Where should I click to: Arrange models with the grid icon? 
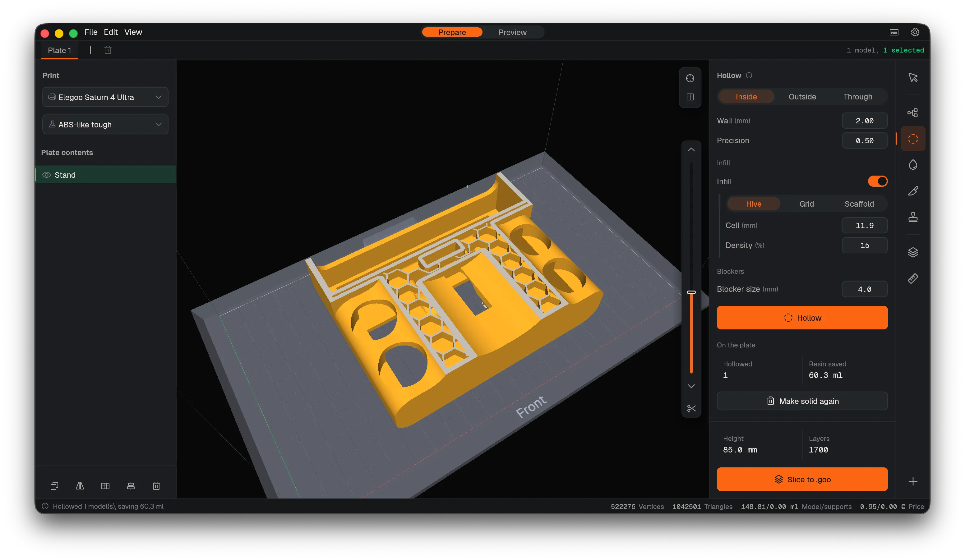tap(105, 486)
